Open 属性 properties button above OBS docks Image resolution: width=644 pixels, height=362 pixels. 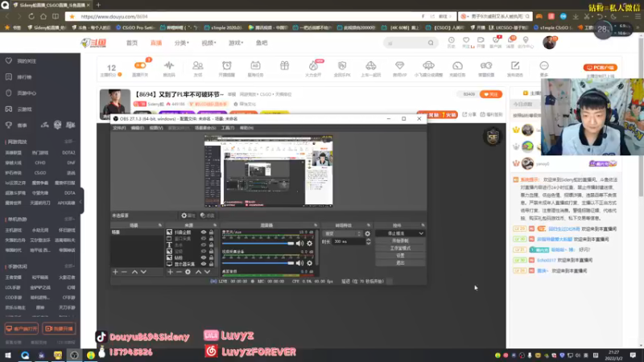[188, 216]
